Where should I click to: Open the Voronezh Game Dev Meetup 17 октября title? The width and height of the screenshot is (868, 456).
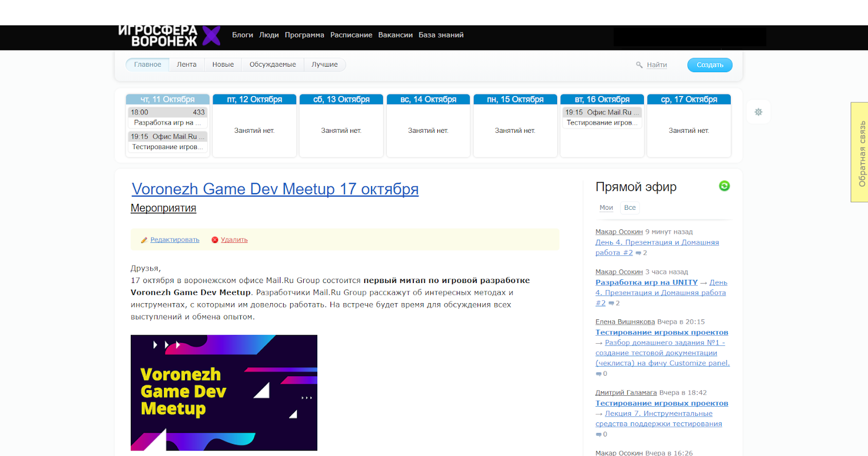[x=275, y=189]
